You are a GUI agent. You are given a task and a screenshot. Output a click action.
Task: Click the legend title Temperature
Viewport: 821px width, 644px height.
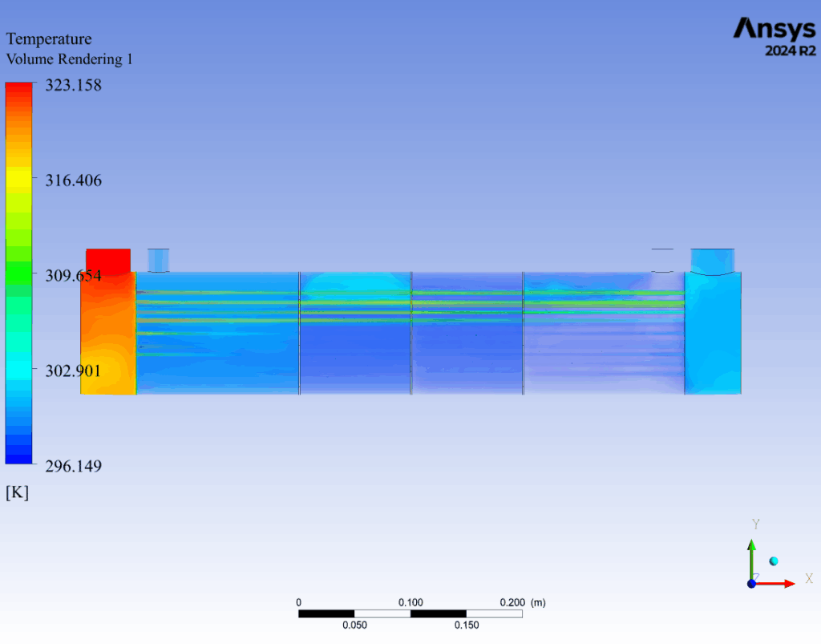(x=49, y=38)
